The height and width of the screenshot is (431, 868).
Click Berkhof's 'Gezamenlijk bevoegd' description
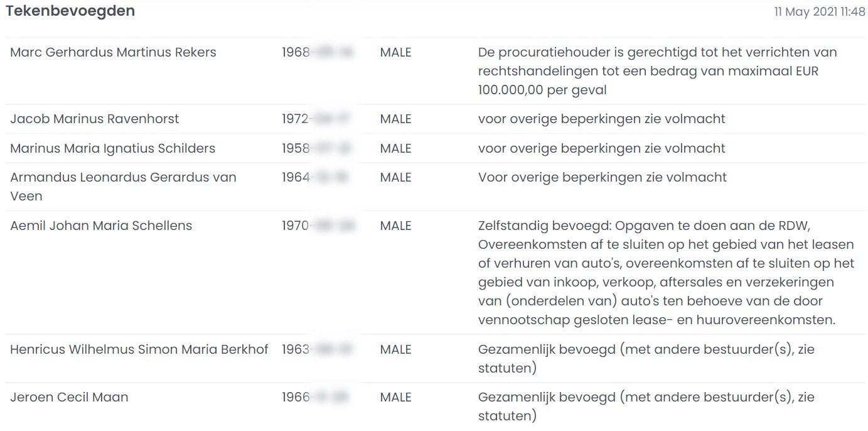(x=646, y=358)
